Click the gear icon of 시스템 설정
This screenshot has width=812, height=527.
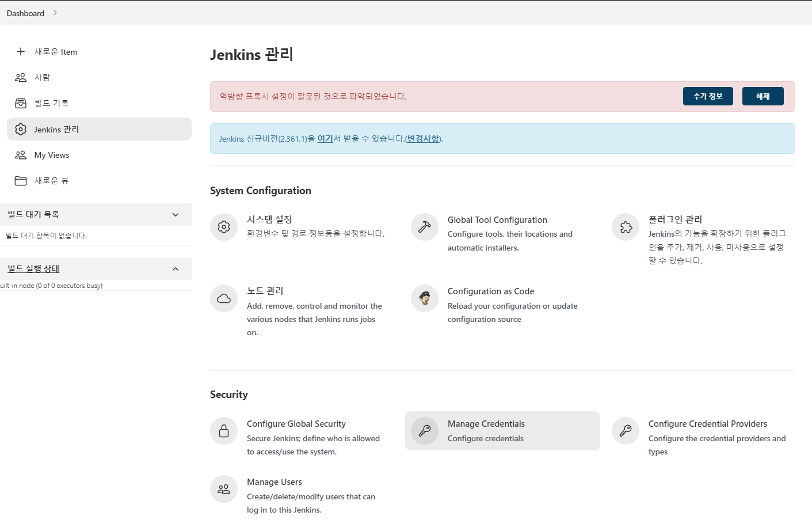click(224, 227)
